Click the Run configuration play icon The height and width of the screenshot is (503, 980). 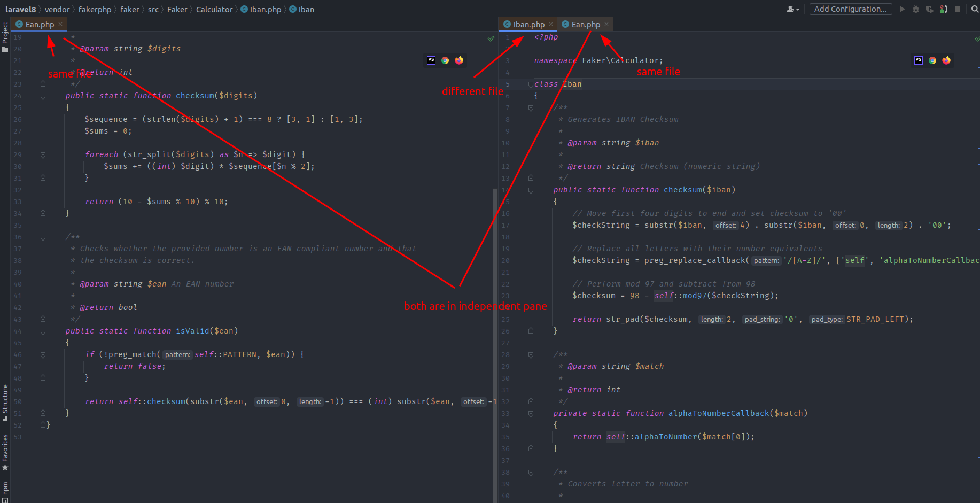coord(903,9)
